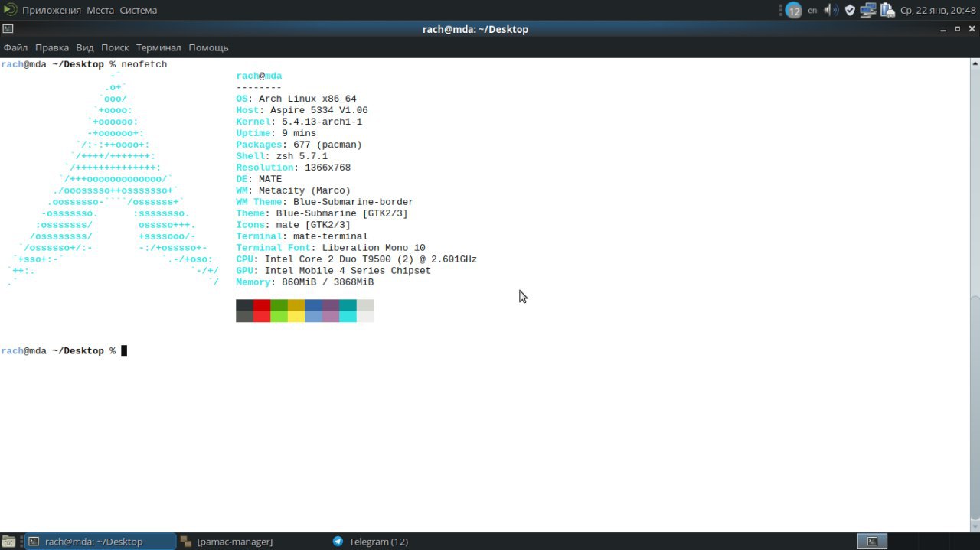Image resolution: width=980 pixels, height=550 pixels.
Task: Click the Telegram tray icon with badge 12
Action: point(793,11)
